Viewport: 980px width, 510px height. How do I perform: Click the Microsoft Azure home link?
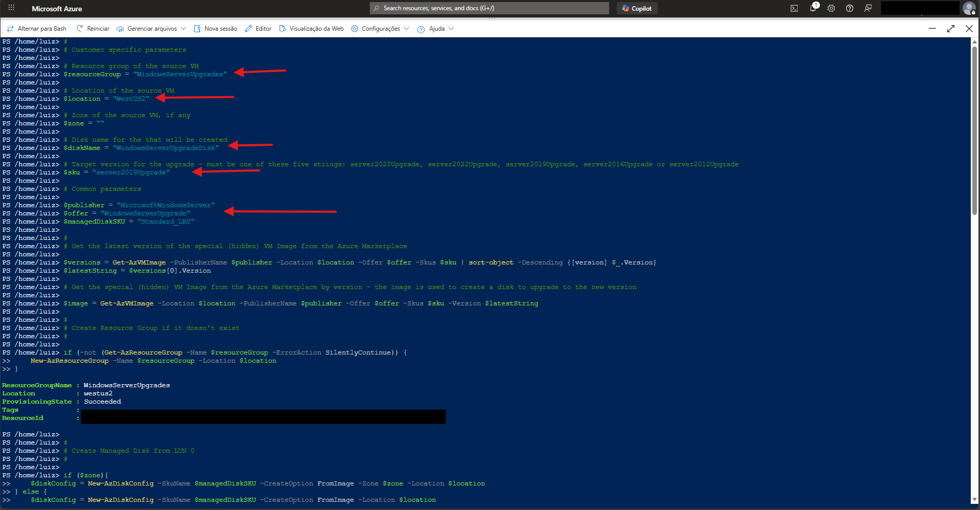tap(57, 9)
